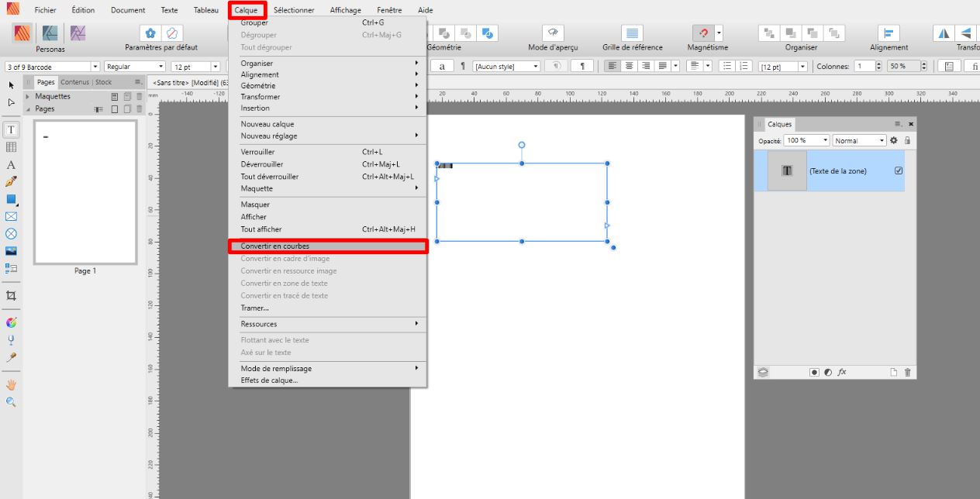Click the Alignement toolbar icon
This screenshot has height=499, width=980.
click(x=889, y=33)
